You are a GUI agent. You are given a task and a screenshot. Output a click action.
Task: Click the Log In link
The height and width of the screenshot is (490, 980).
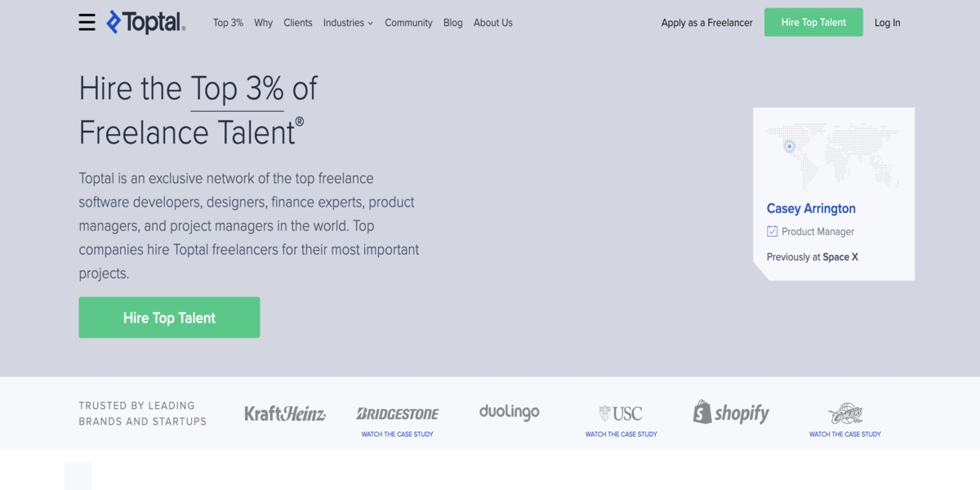point(887,23)
